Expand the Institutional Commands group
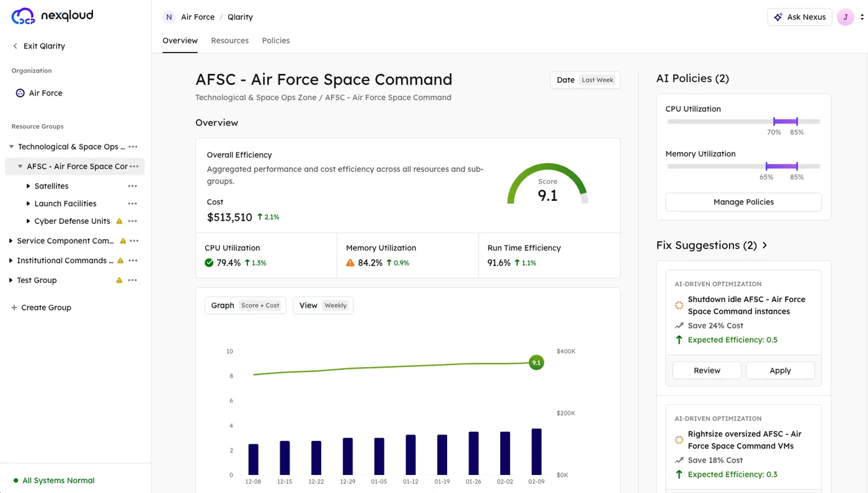The image size is (868, 493). 11,260
